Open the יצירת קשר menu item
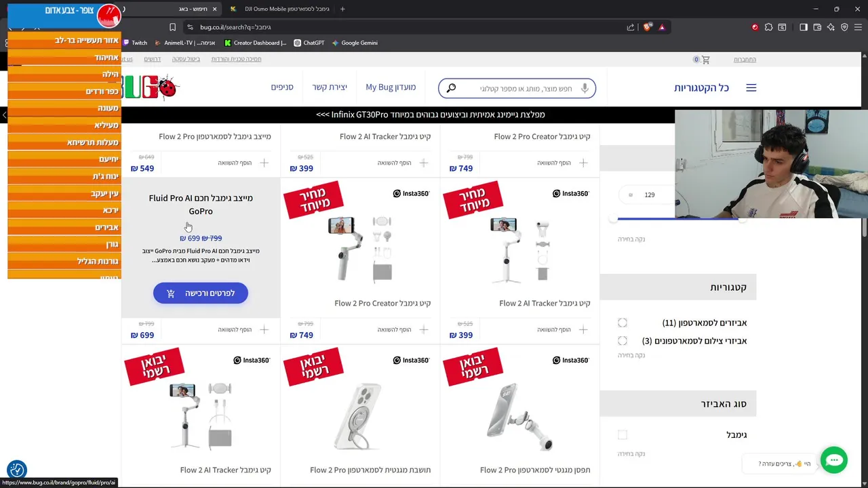Image resolution: width=868 pixels, height=488 pixels. pos(330,87)
